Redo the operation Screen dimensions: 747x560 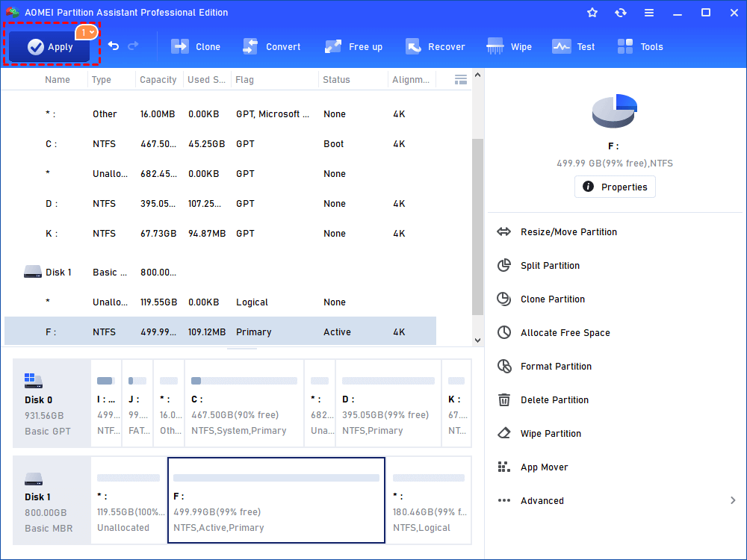[x=134, y=46]
